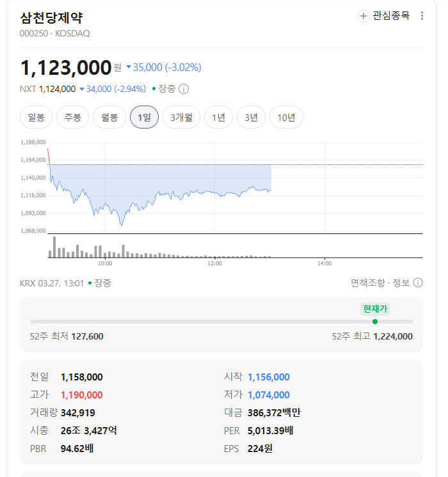This screenshot has width=448, height=477.
Task: Show the 10년 chart period
Action: [286, 117]
